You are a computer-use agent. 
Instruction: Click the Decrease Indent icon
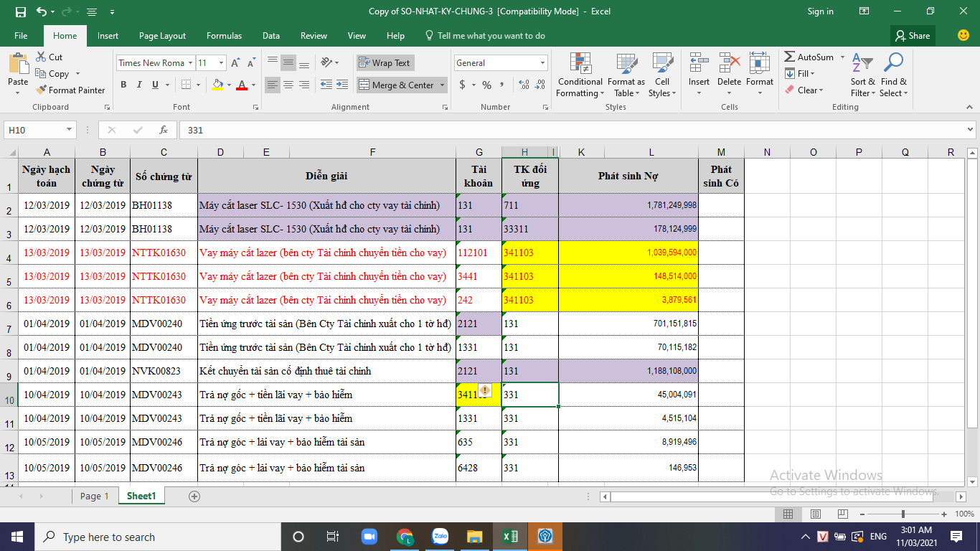point(326,85)
